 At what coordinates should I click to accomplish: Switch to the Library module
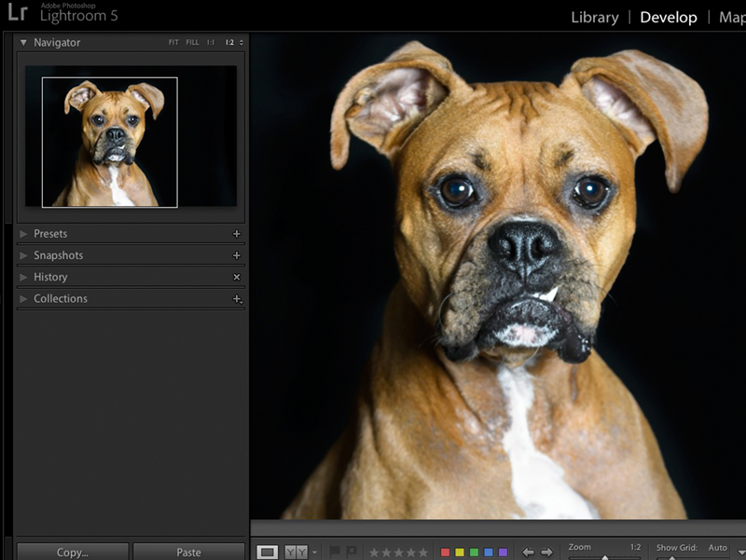[594, 17]
